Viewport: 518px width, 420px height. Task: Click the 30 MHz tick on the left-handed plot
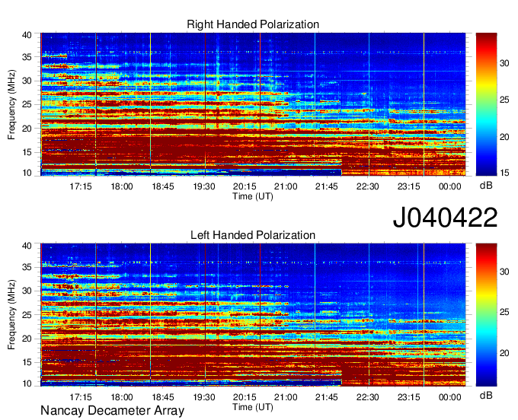coord(27,291)
